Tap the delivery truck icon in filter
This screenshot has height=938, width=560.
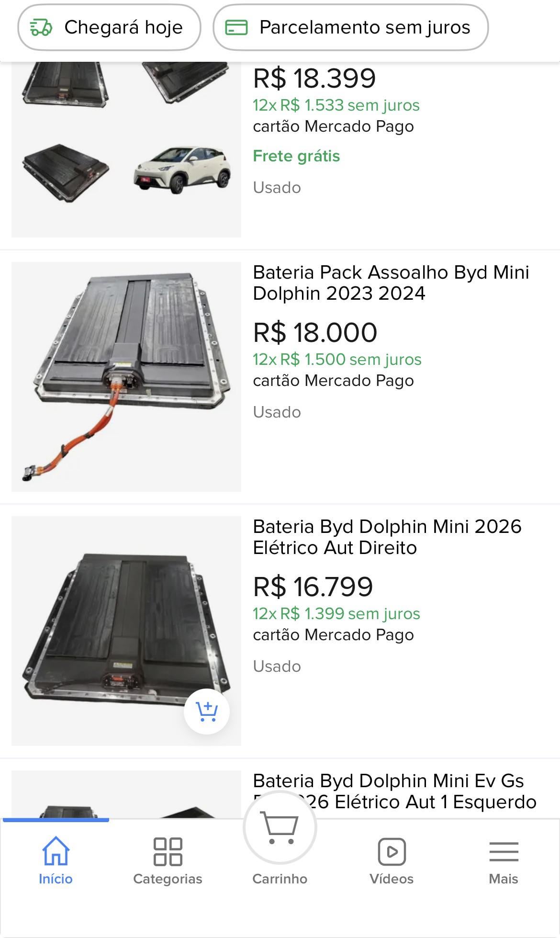point(41,28)
